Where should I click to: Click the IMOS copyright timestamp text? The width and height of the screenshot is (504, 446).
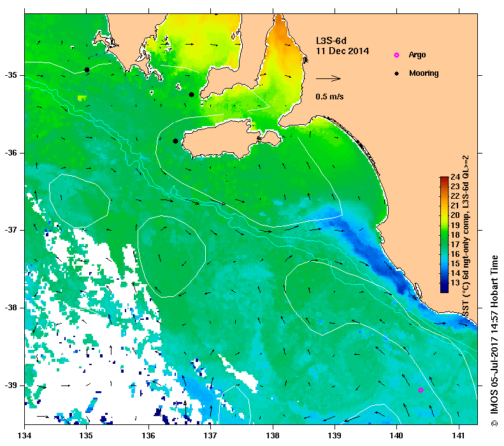pos(494,341)
